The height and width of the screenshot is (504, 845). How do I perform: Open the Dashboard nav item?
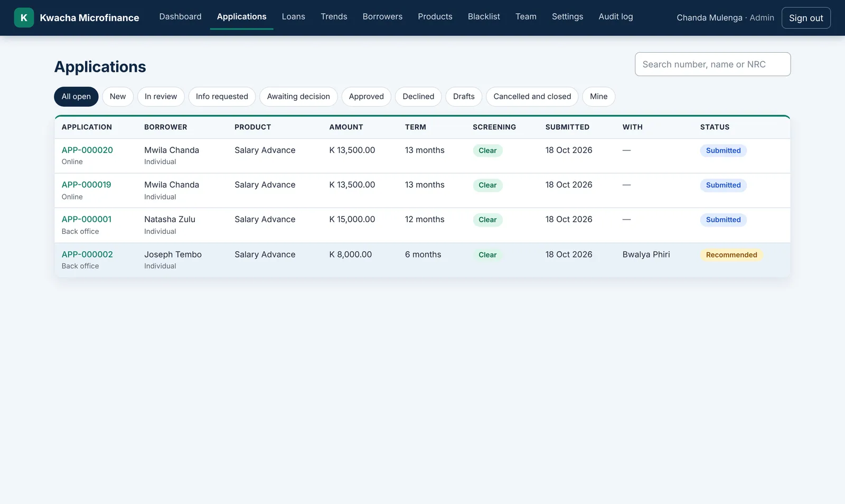tap(180, 17)
